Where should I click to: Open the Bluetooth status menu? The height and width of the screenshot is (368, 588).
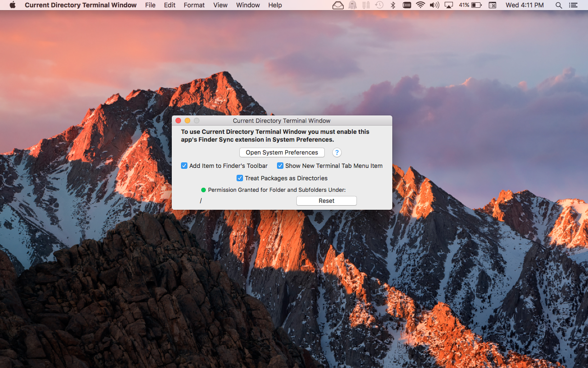pos(393,5)
